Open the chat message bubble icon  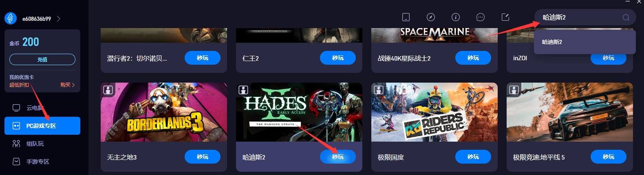[x=481, y=17]
